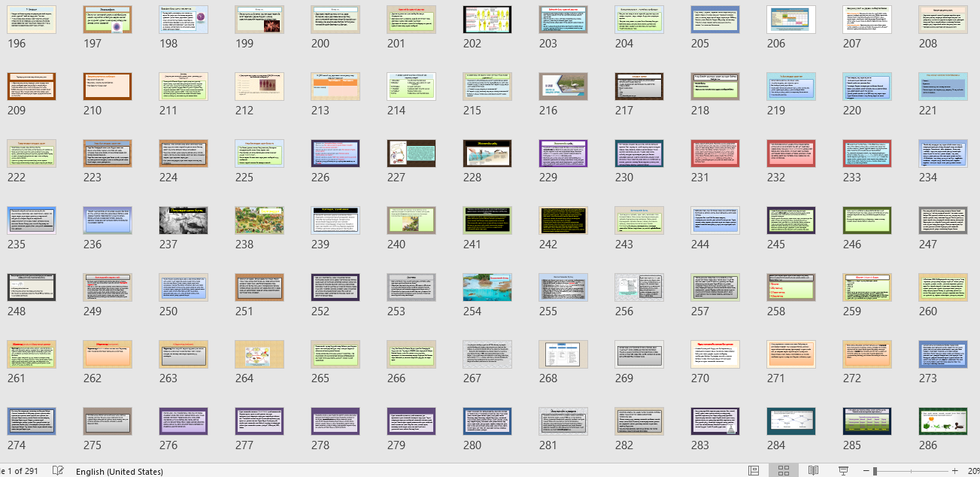Click the zoom out minus button

pos(866,471)
